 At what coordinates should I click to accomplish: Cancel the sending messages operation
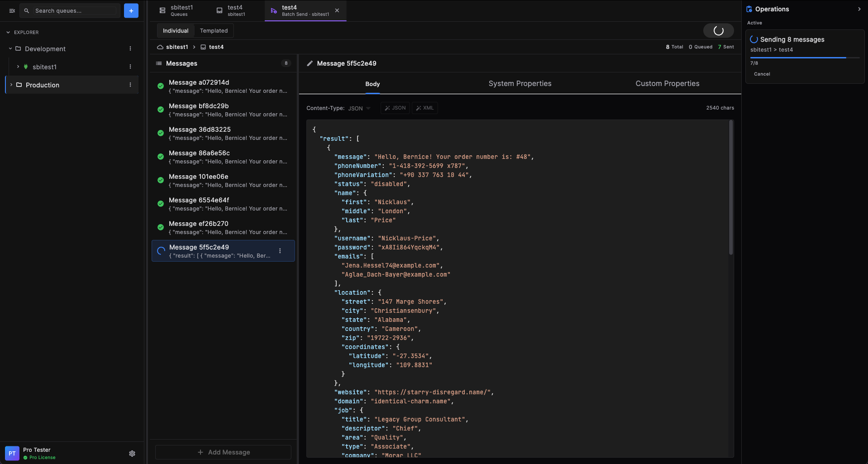[x=762, y=74]
